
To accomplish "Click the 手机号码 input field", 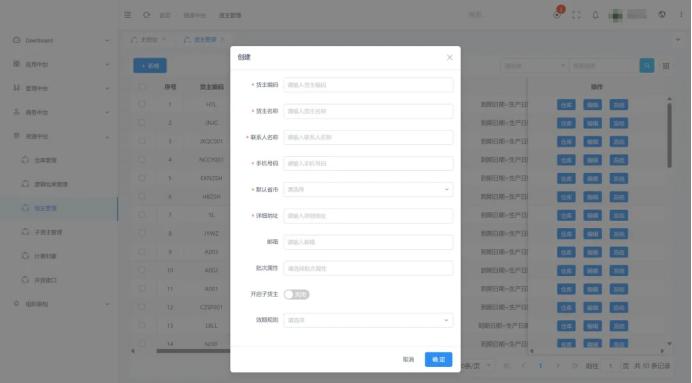I will pyautogui.click(x=368, y=163).
